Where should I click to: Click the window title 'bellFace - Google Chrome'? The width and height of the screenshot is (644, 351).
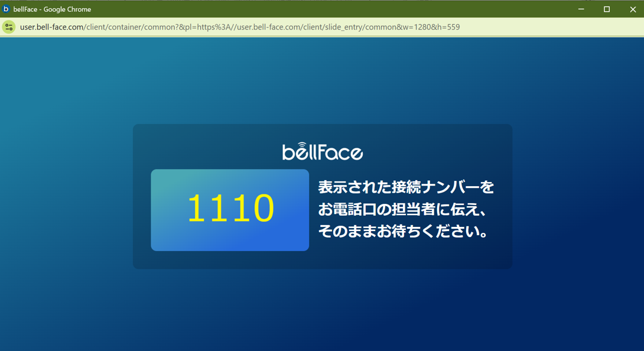(x=52, y=9)
